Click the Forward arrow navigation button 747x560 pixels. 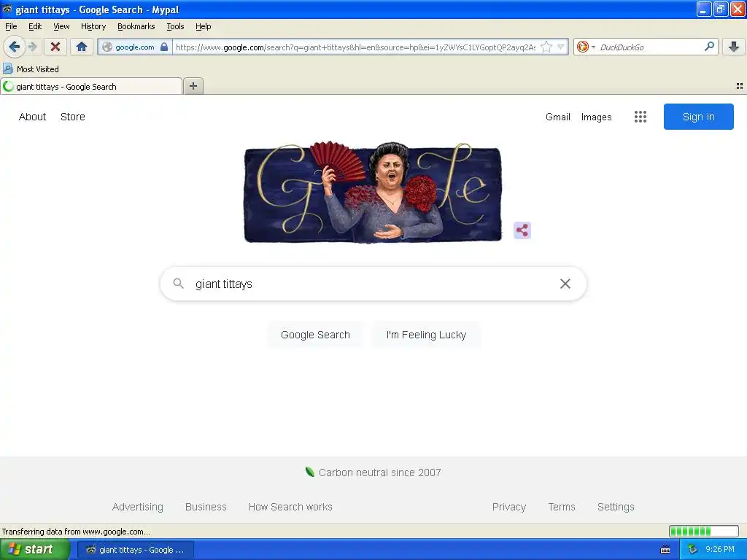[x=32, y=47]
